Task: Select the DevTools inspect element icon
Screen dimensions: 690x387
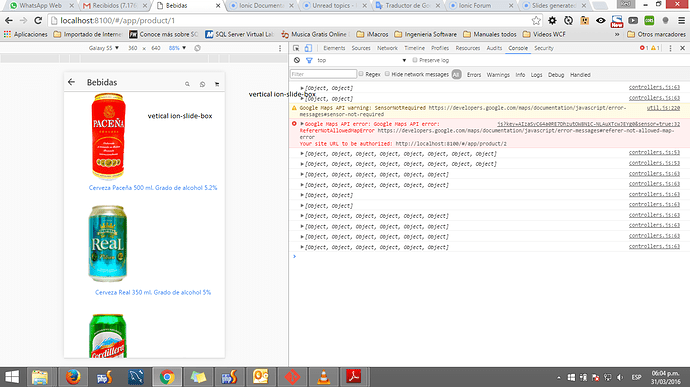Action: [x=296, y=48]
